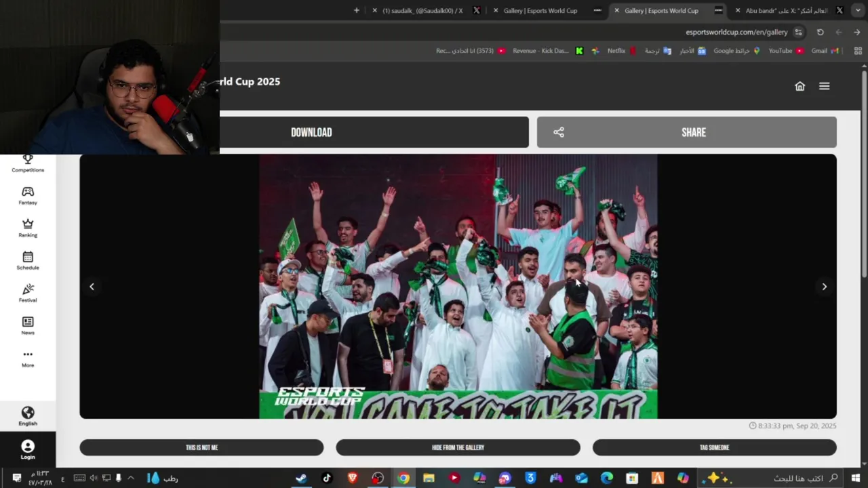Open Steam from the taskbar

coord(301,478)
